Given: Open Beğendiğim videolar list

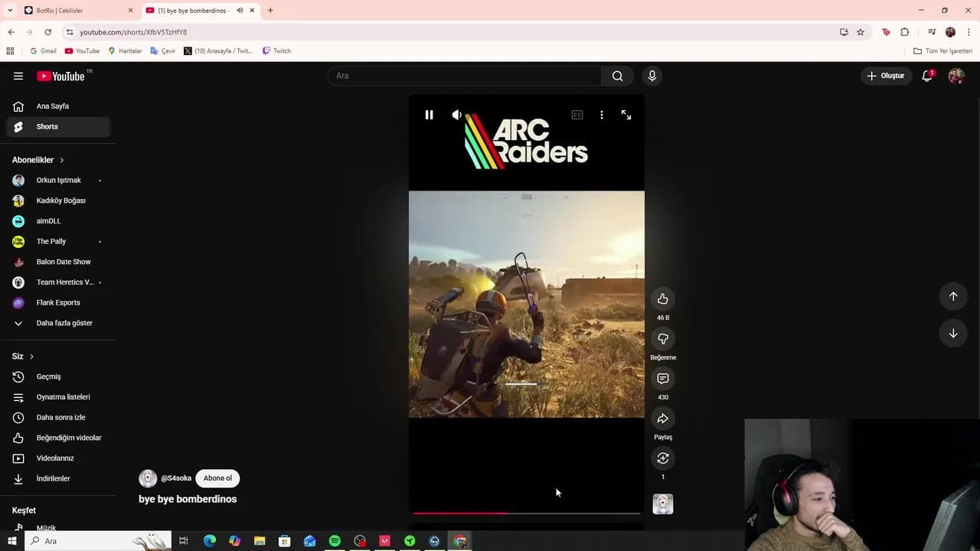Looking at the screenshot, I should (x=58, y=438).
